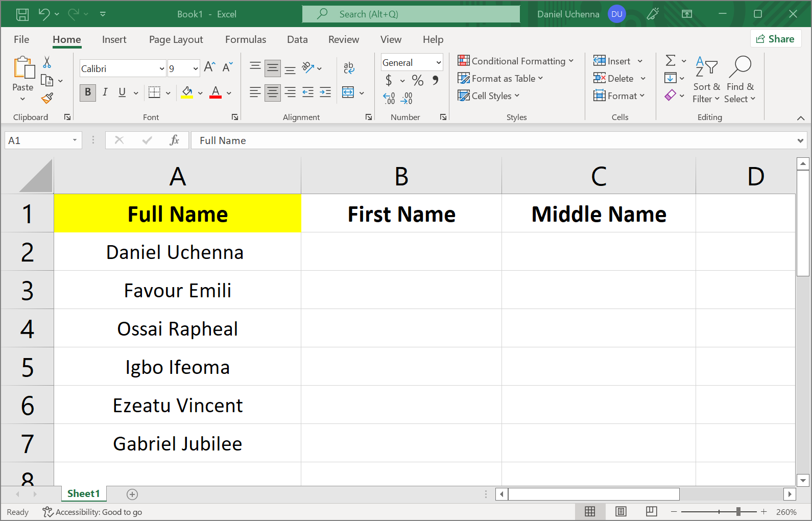Screen dimensions: 812x521
Task: Expand the General number format dropdown
Action: point(438,62)
